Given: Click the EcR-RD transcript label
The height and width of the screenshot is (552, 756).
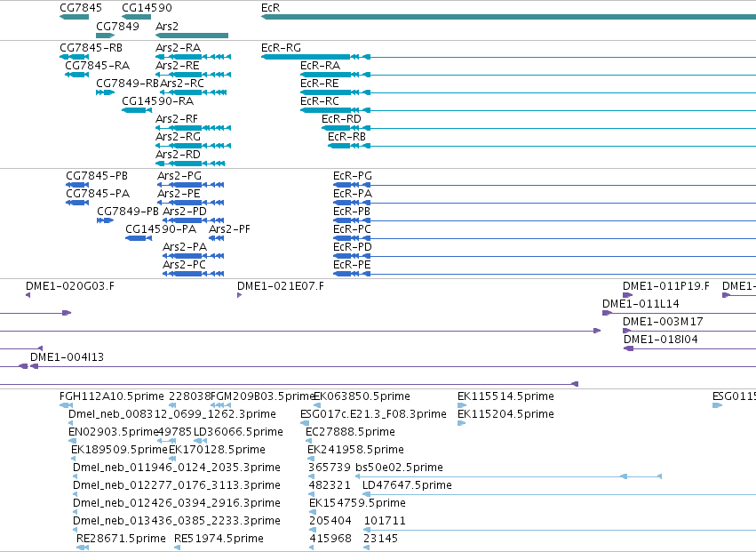Looking at the screenshot, I should click(x=341, y=119).
